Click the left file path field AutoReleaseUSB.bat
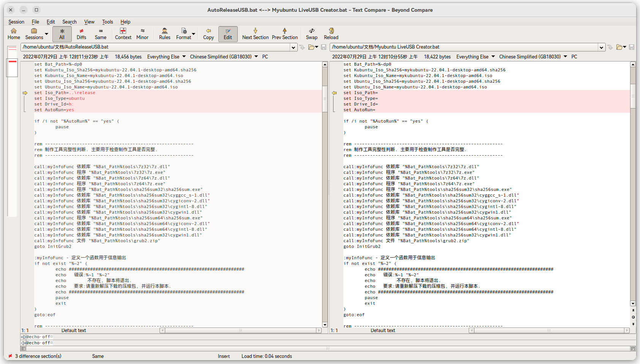Screen dimensions: 640x364 (x=155, y=47)
